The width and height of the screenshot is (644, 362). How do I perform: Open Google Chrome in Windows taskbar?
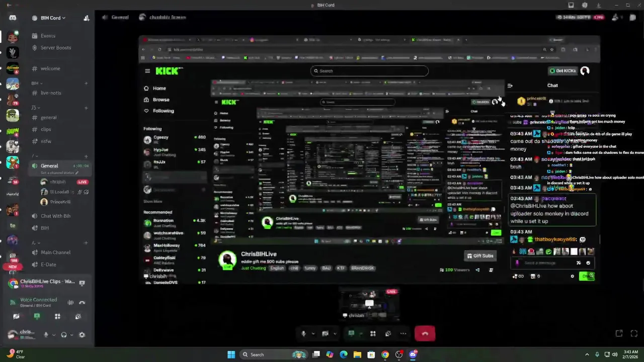click(x=385, y=354)
